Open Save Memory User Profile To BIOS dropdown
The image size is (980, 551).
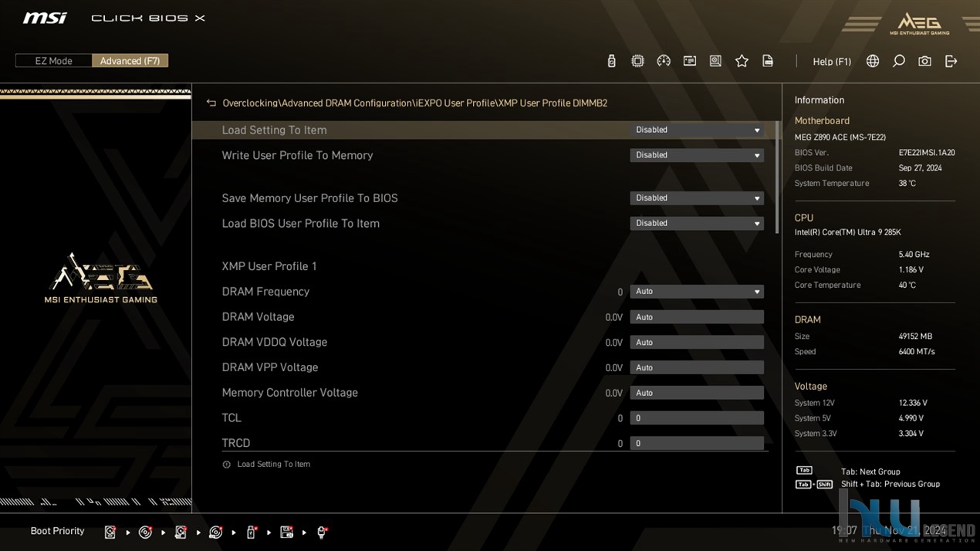[697, 198]
